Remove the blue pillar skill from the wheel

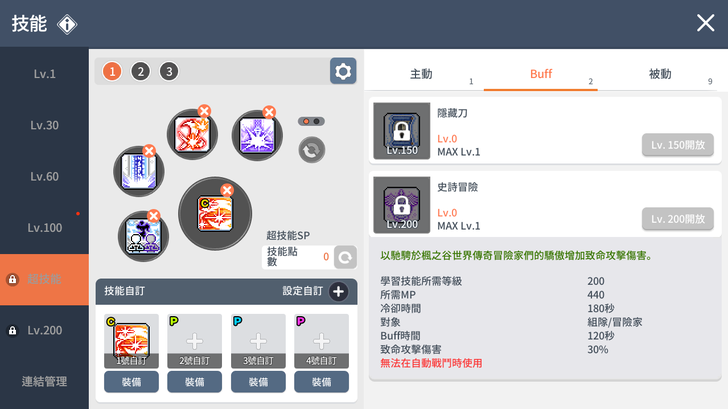pyautogui.click(x=149, y=151)
